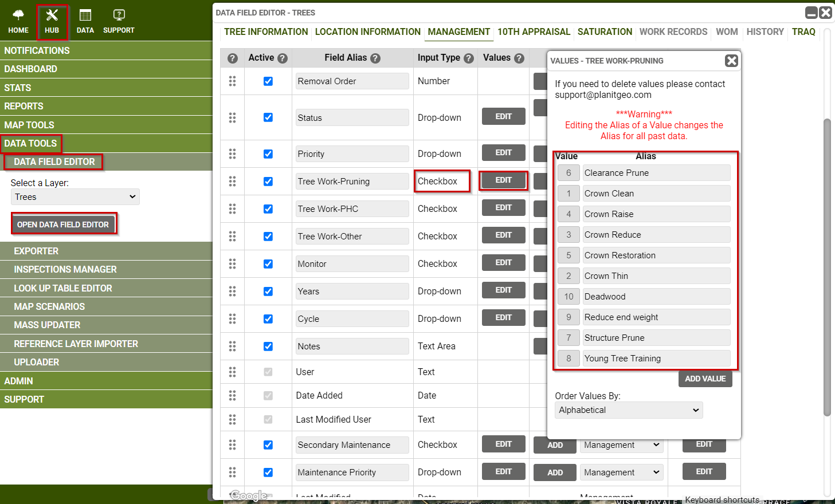
Task: Click the Support monitor icon
Action: (119, 15)
